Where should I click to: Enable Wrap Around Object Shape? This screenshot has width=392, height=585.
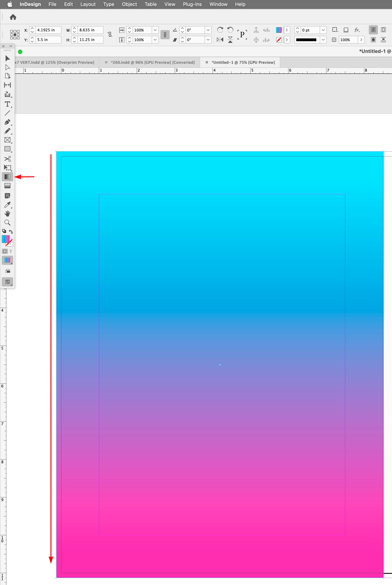tap(373, 40)
